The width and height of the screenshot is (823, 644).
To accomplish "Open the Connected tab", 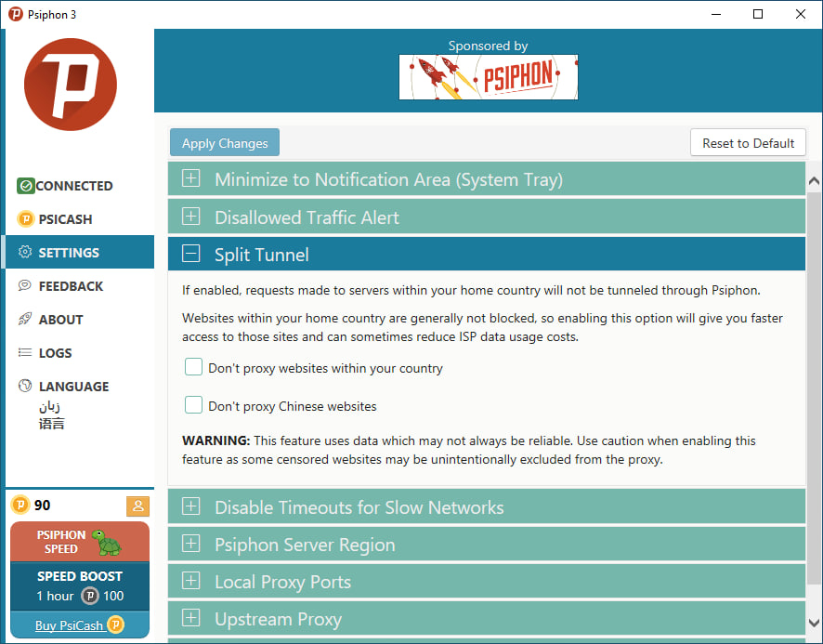I will tap(80, 186).
